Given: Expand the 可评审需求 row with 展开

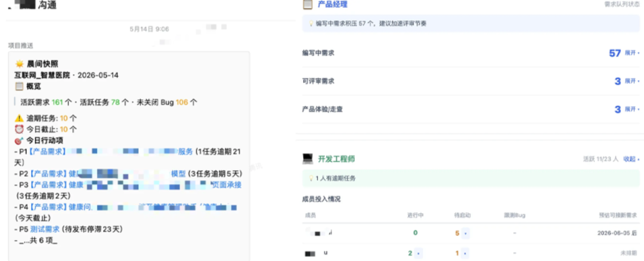Looking at the screenshot, I should tap(632, 81).
